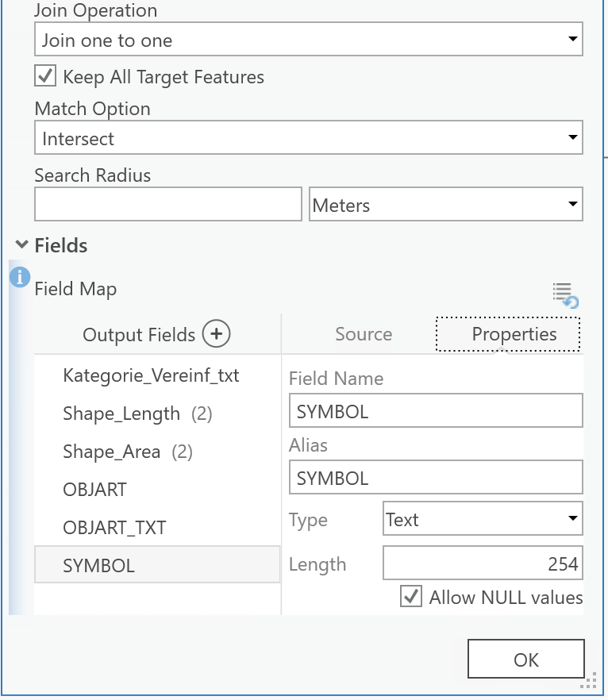The width and height of the screenshot is (608, 700).
Task: Click the Field Map info icon
Action: point(21,278)
